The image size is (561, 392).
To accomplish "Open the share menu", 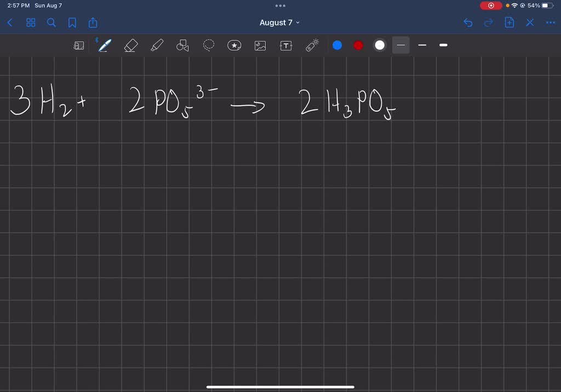I will [x=93, y=22].
